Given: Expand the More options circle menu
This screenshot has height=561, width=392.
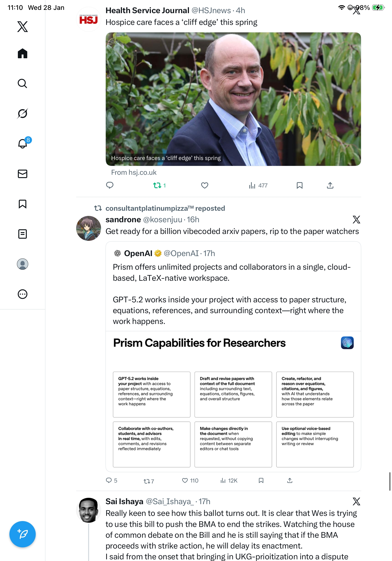Looking at the screenshot, I should click(23, 294).
